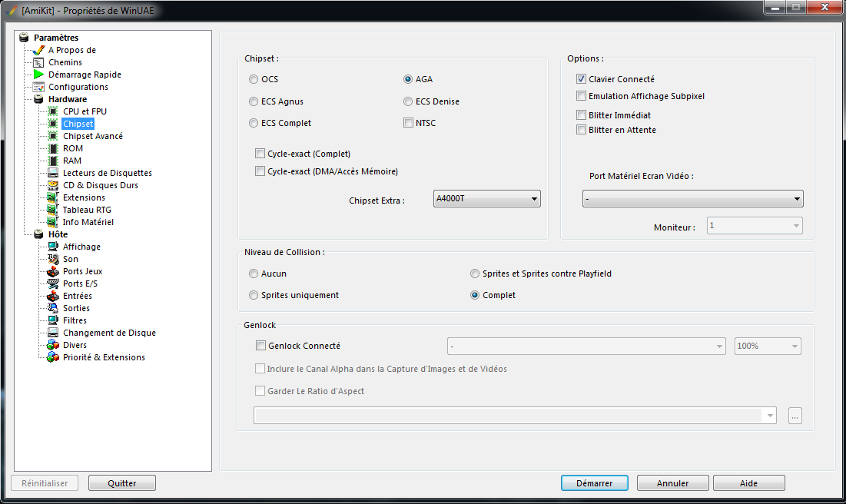Click the CD & Disques Durs icon
Image resolution: width=846 pixels, height=504 pixels.
53,185
